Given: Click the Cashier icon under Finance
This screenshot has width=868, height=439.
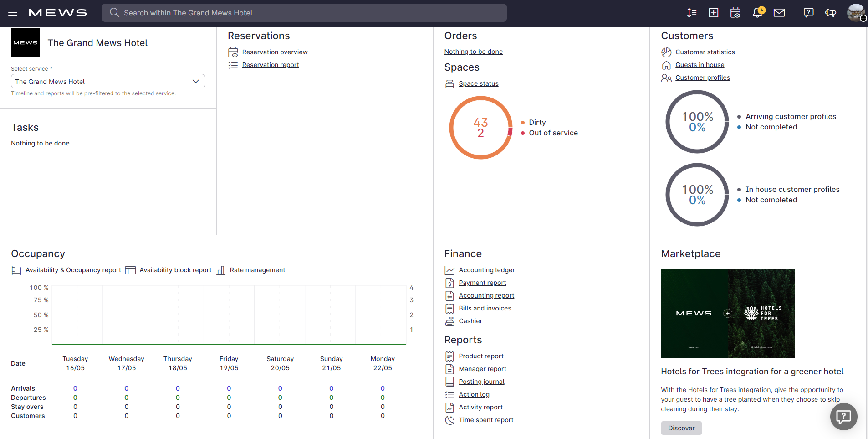Looking at the screenshot, I should [449, 321].
